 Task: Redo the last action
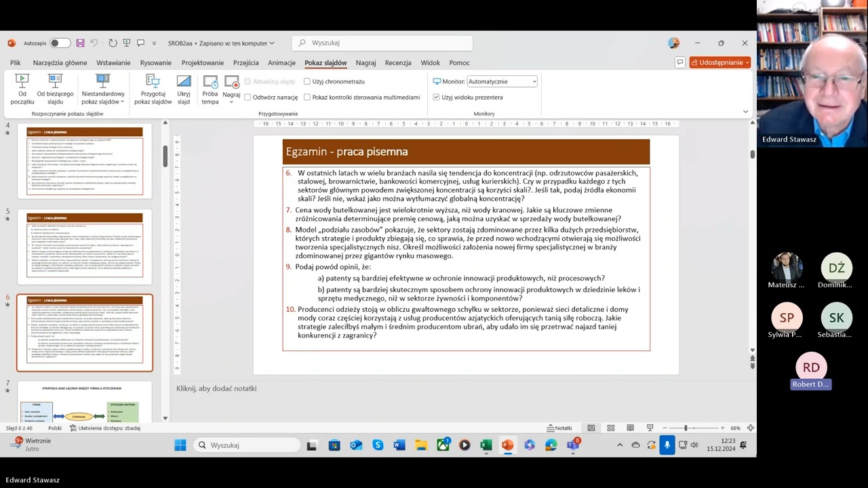[x=113, y=43]
